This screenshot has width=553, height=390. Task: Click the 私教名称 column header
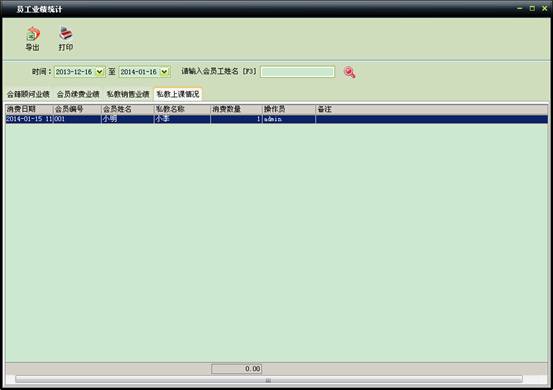pos(182,109)
